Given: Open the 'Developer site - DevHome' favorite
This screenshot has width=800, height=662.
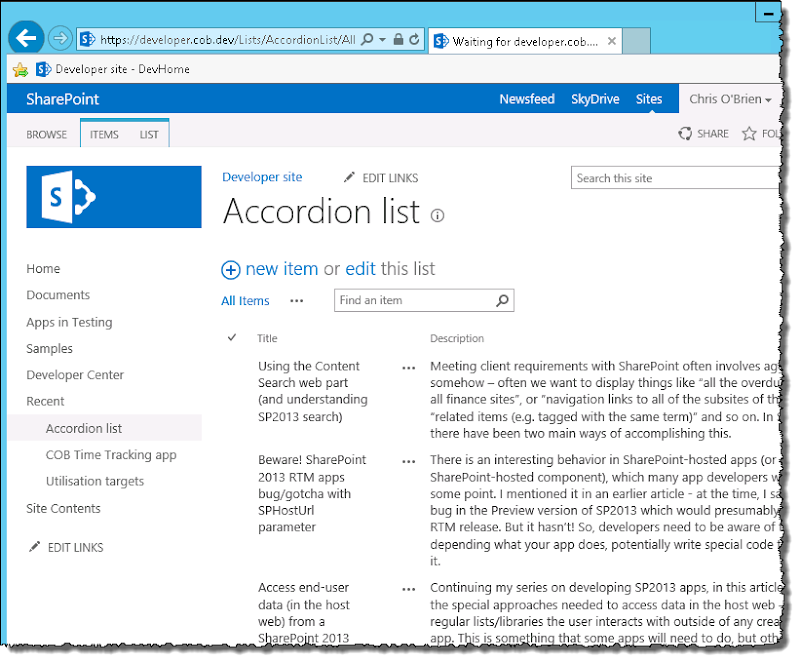Looking at the screenshot, I should tap(113, 69).
